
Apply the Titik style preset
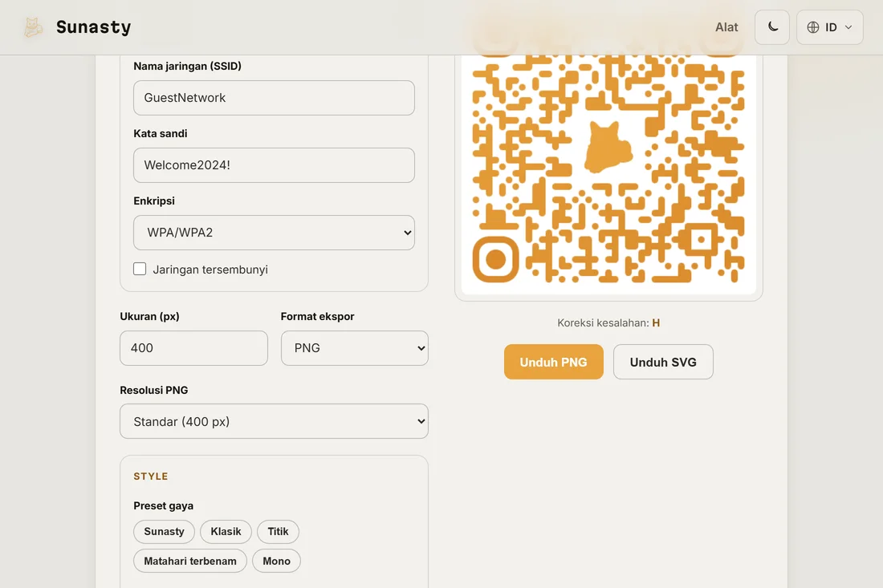[279, 532]
